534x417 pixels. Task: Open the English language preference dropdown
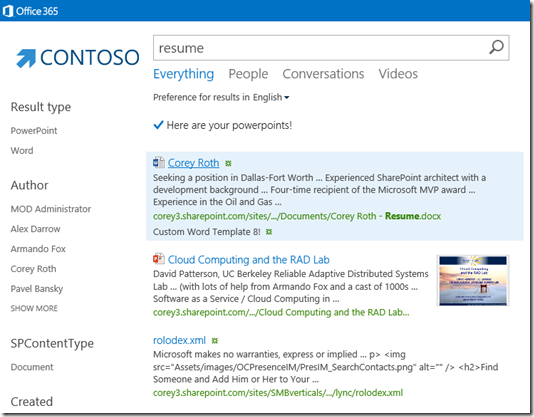point(271,97)
